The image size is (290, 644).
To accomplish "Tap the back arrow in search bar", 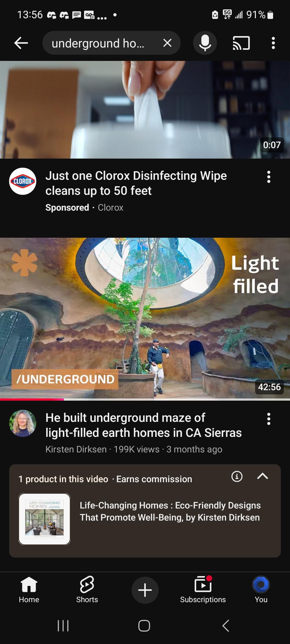I will 21,43.
